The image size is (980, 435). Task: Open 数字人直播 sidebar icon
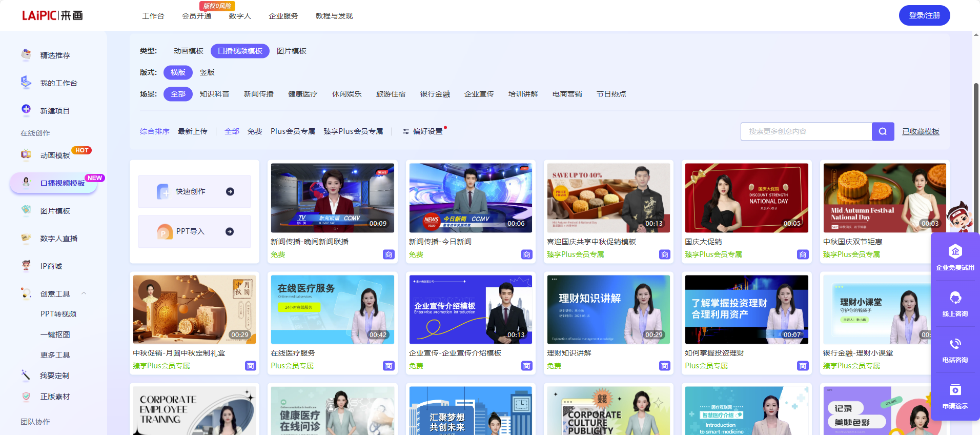26,238
